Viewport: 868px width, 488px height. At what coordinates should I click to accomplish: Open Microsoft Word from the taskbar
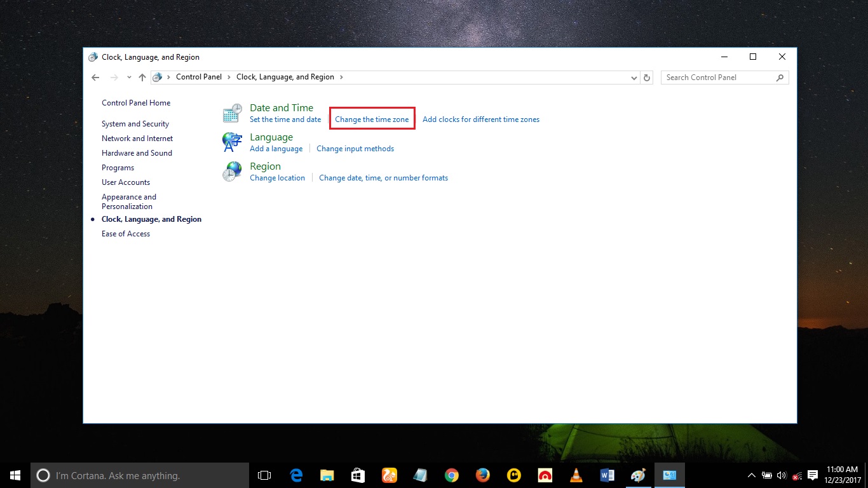[x=607, y=475]
